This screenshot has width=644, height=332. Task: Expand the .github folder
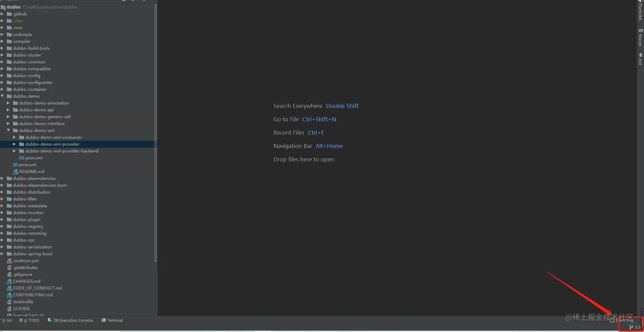coord(2,14)
